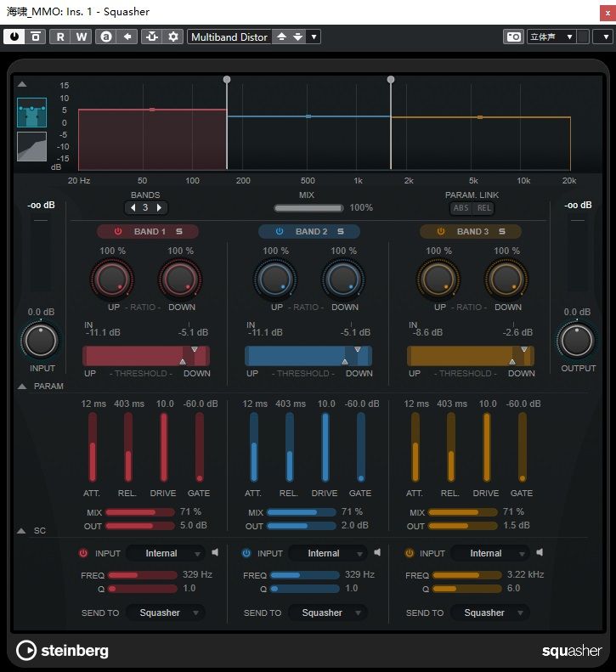Click Band 1 DRIVE fader
The image size is (616, 672).
tap(164, 448)
